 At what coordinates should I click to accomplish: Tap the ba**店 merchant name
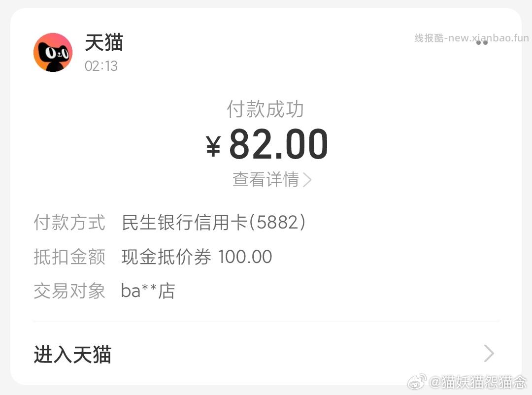pos(148,291)
